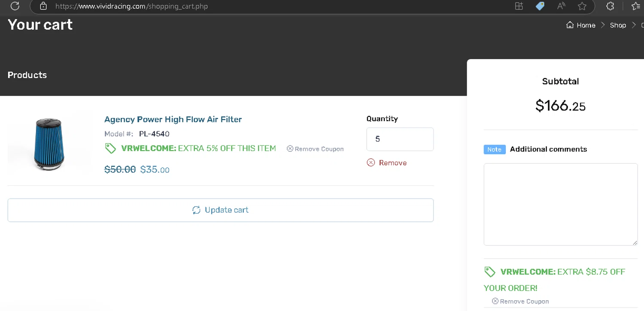Open the Shop breadcrumb link
The image size is (644, 311).
coord(618,25)
